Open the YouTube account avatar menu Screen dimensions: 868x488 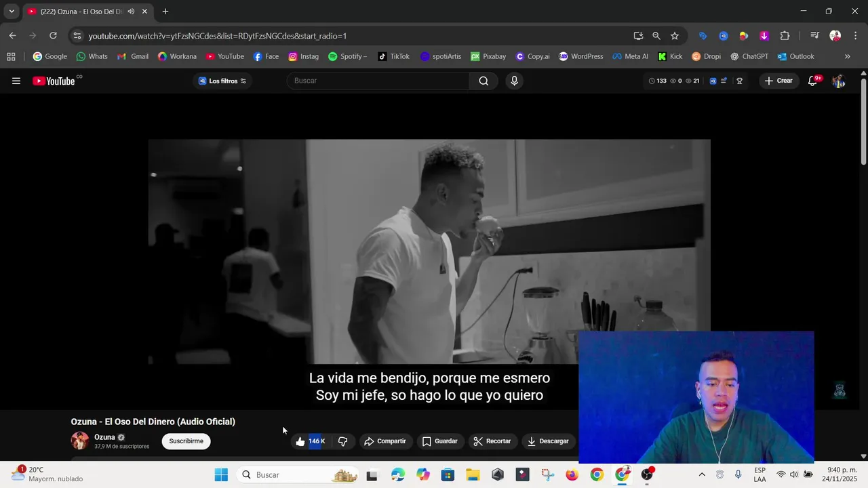coord(838,81)
